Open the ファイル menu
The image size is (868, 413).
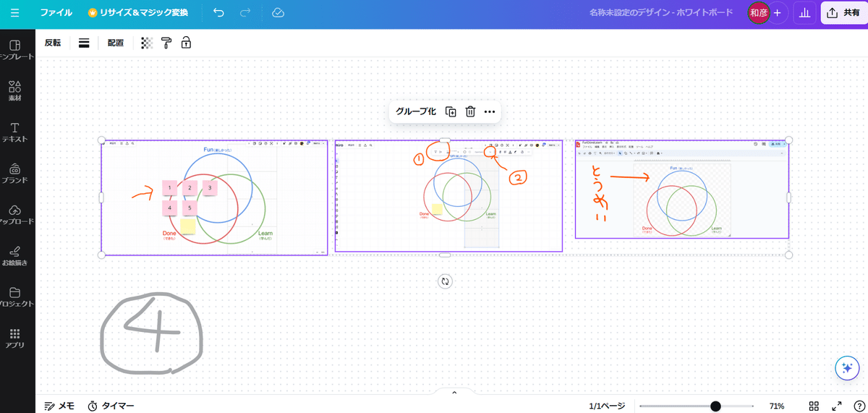[56, 13]
